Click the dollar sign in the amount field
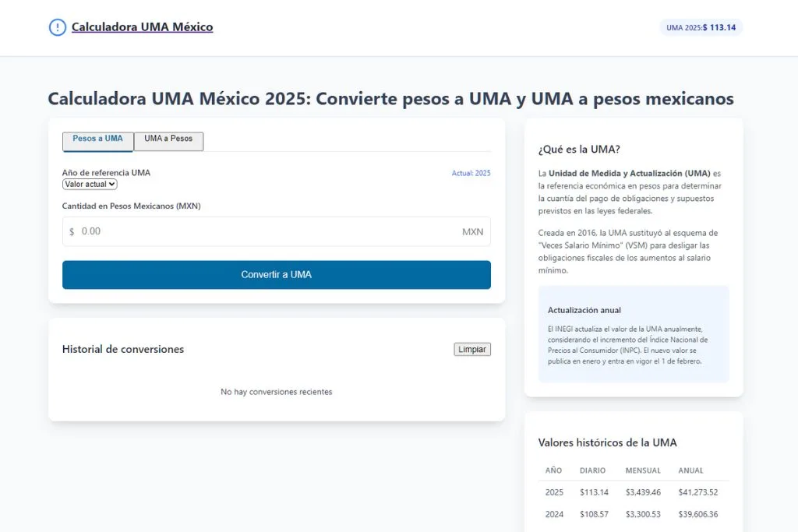The width and height of the screenshot is (798, 532). [72, 232]
